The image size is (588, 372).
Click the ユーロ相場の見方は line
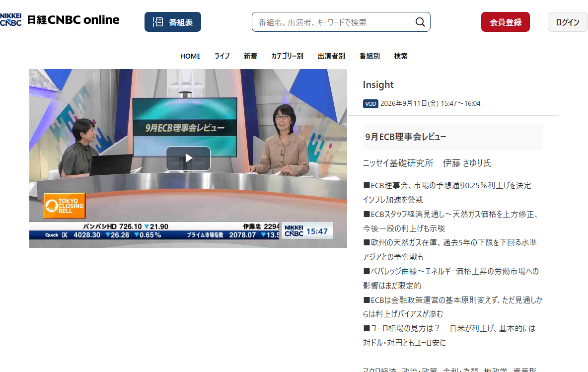(449, 328)
